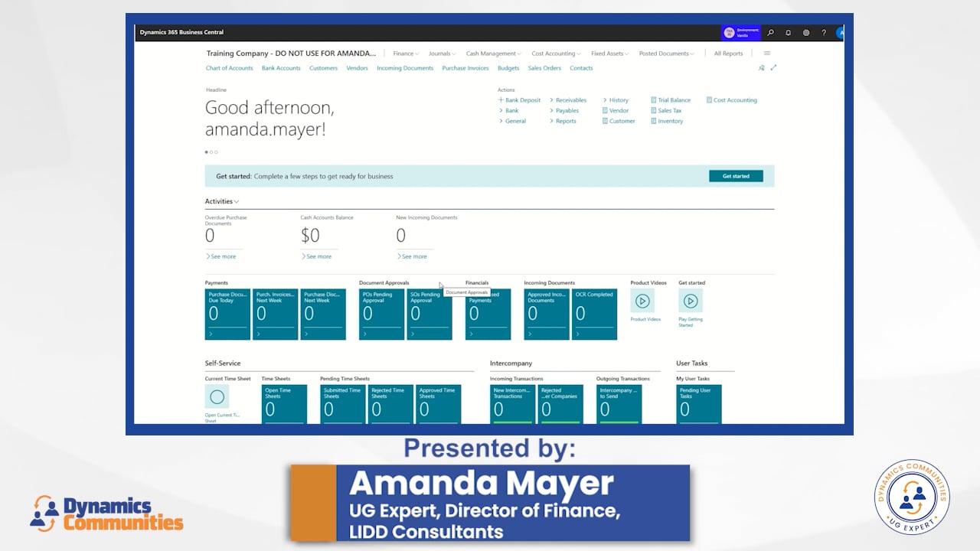Open All Reports
Image resolution: width=980 pixels, height=551 pixels.
pos(728,54)
